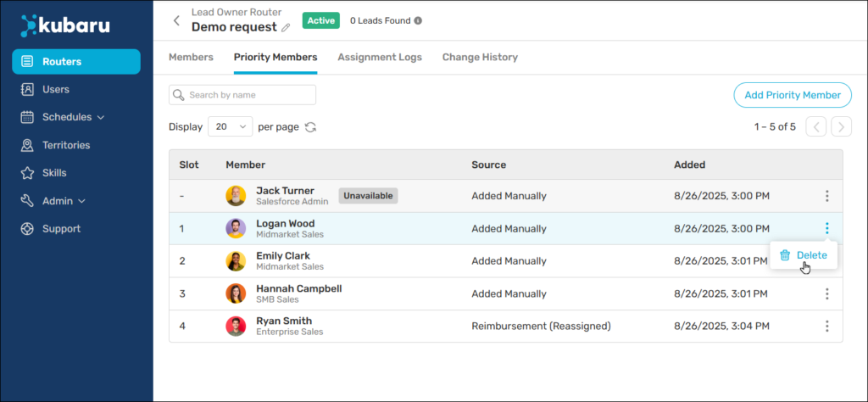This screenshot has width=868, height=402.
Task: Click the info icon beside 0 Leads Found
Action: tap(418, 20)
